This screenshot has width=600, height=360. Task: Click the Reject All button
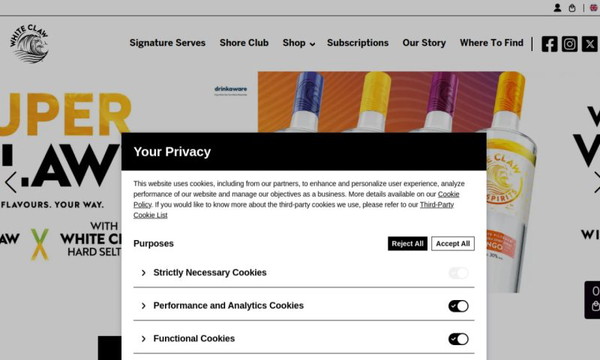(408, 244)
